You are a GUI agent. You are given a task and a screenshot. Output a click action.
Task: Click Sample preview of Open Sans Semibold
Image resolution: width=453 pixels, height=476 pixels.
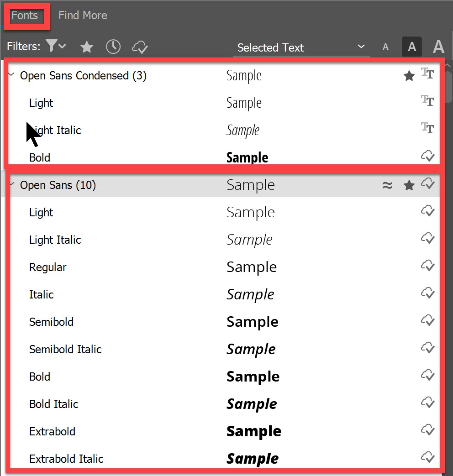click(x=253, y=322)
